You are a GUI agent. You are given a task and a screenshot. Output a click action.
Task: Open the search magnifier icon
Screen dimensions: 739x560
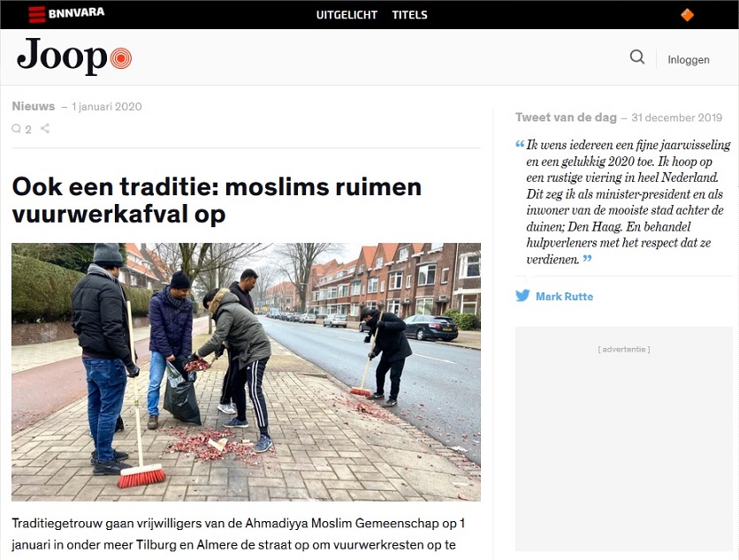637,57
